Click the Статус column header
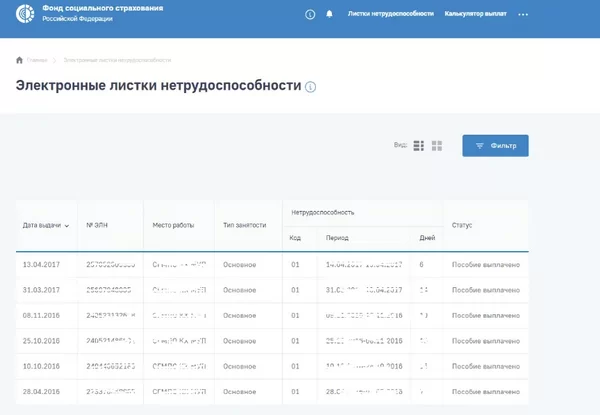Image resolution: width=600 pixels, height=415 pixels. (462, 225)
